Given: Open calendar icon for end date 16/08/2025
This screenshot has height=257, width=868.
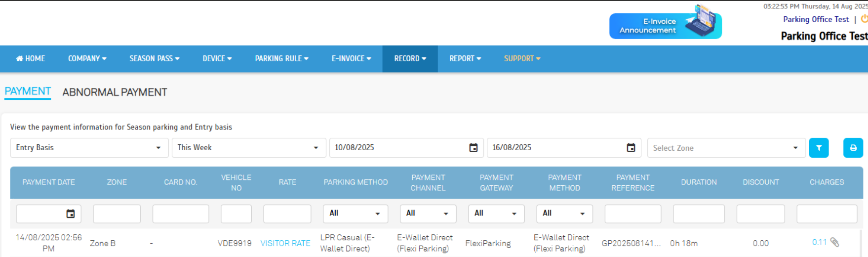Looking at the screenshot, I should 631,148.
